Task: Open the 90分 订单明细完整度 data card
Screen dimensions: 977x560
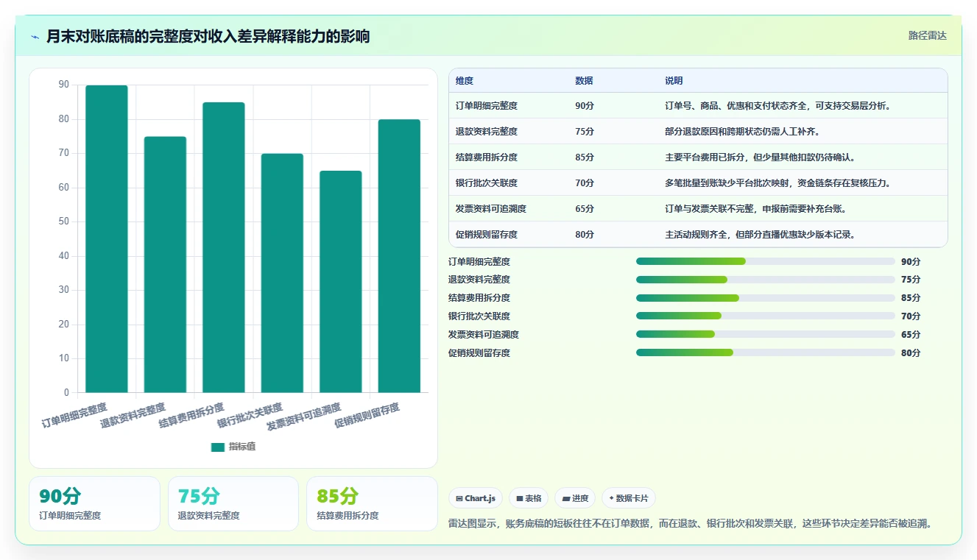Action: pos(94,503)
